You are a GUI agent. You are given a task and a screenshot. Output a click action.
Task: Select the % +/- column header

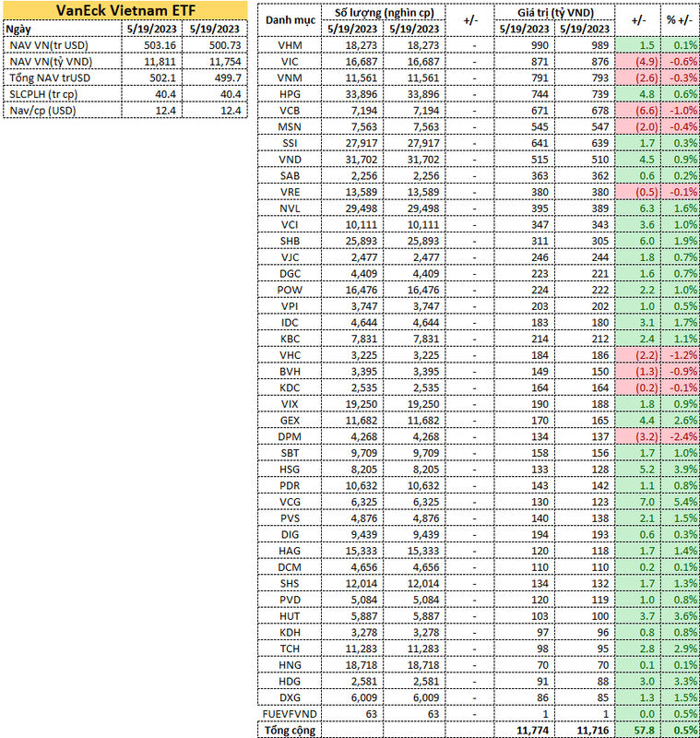[680, 20]
